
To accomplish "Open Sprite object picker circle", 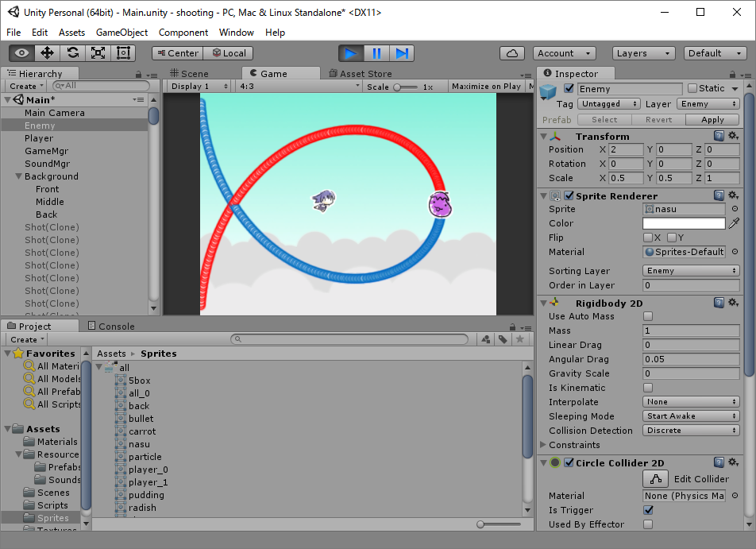I will (x=735, y=209).
